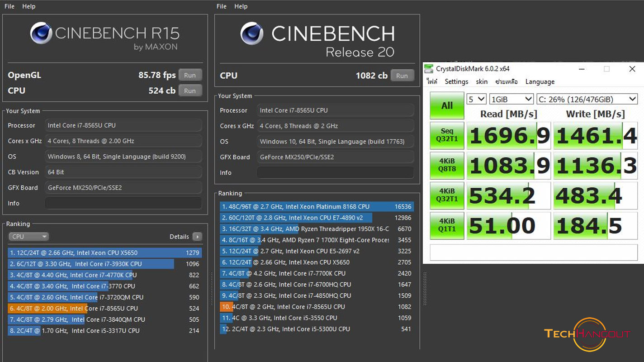Viewport: 644px width, 362px height.
Task: Run the CPU test in Cinebench Release 20
Action: pos(402,76)
